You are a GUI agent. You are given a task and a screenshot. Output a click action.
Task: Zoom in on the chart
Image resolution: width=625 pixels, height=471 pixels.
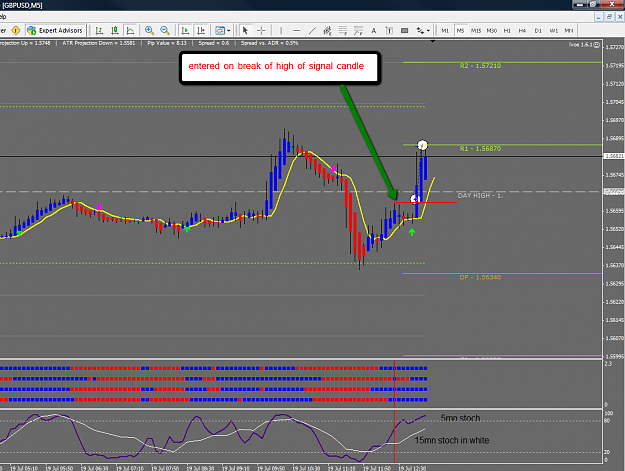point(149,31)
